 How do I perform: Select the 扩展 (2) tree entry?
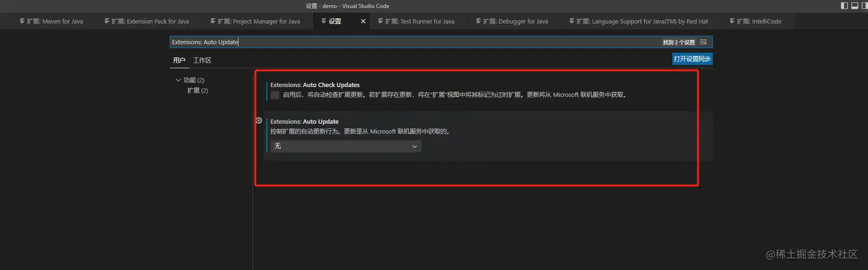pyautogui.click(x=197, y=91)
